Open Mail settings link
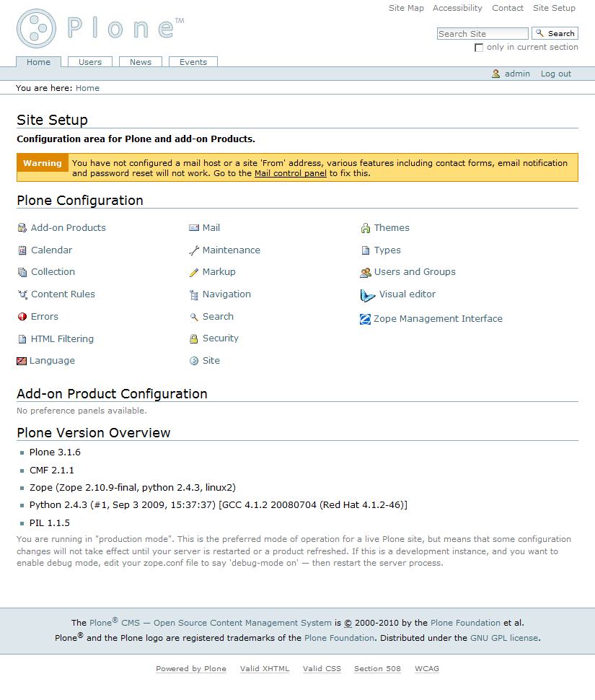This screenshot has width=595, height=700. click(211, 227)
